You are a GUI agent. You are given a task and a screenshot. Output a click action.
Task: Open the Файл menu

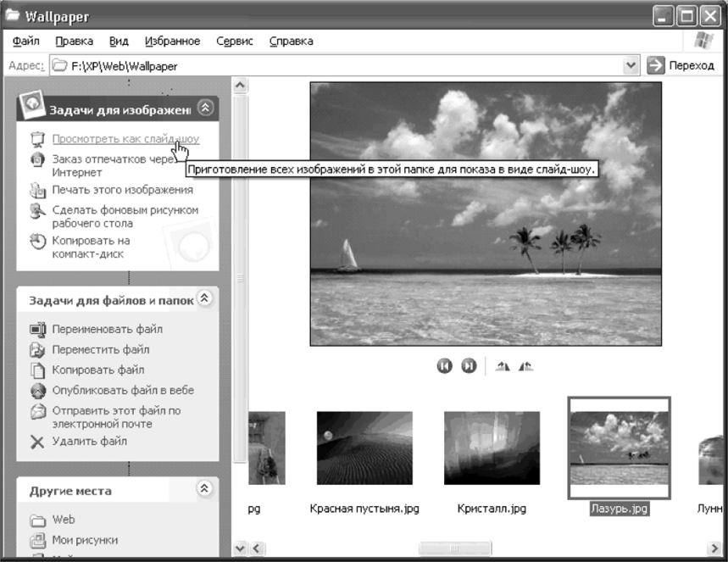click(x=26, y=42)
